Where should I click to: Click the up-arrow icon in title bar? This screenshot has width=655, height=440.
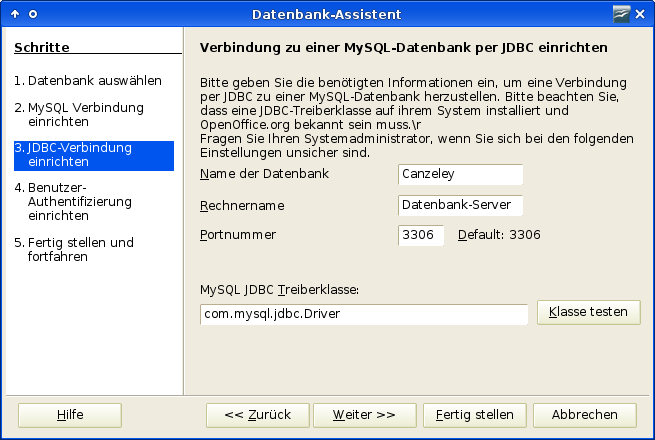click(15, 14)
